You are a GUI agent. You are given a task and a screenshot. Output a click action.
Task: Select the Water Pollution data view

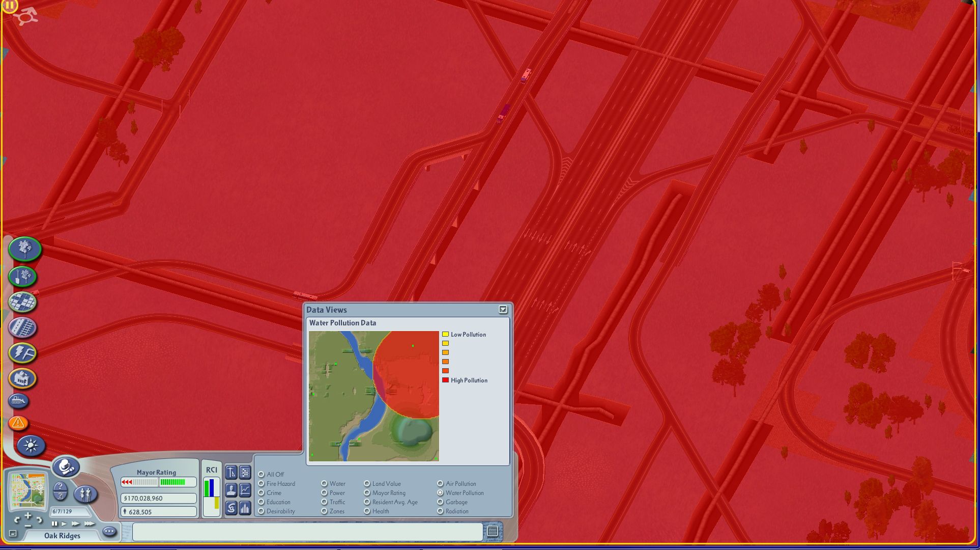click(x=460, y=492)
